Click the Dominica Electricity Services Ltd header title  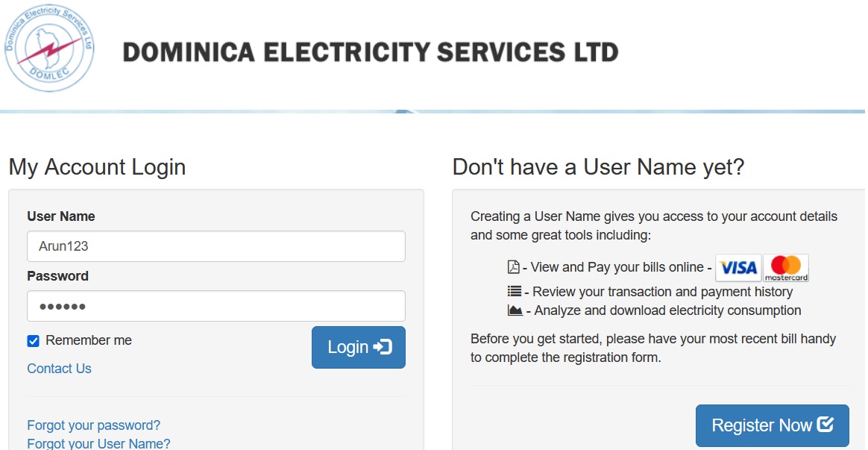coord(371,52)
